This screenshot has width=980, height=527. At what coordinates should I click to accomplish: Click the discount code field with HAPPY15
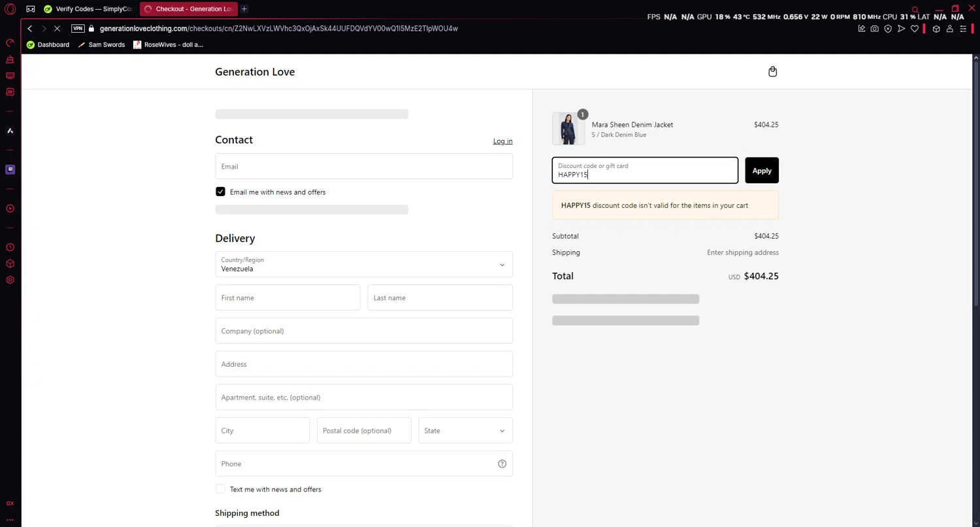coord(645,171)
